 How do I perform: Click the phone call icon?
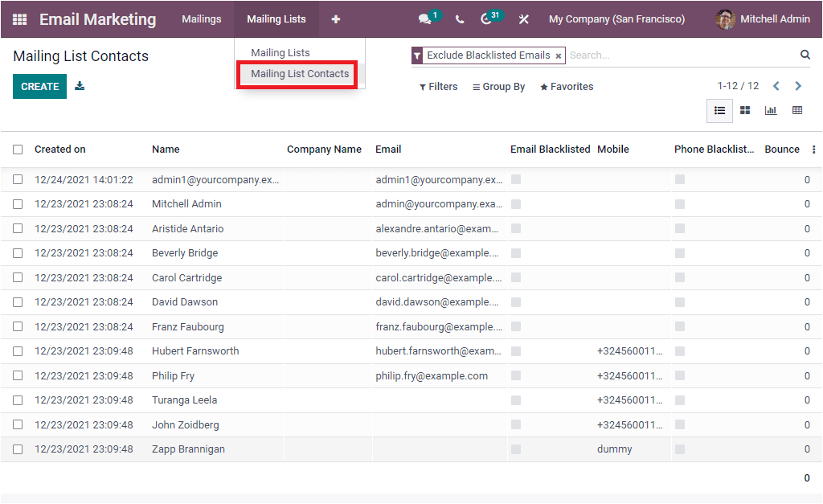point(459,18)
